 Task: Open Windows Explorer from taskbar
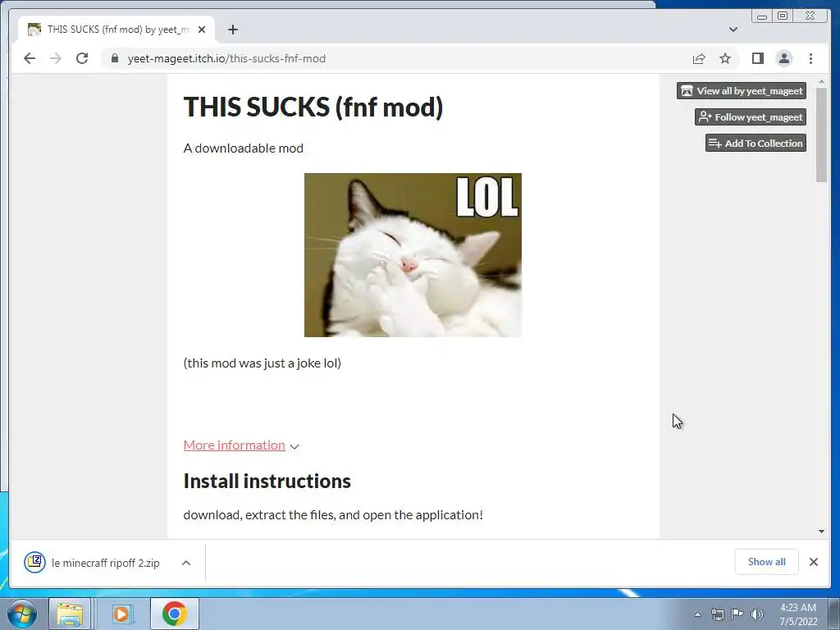(x=70, y=614)
